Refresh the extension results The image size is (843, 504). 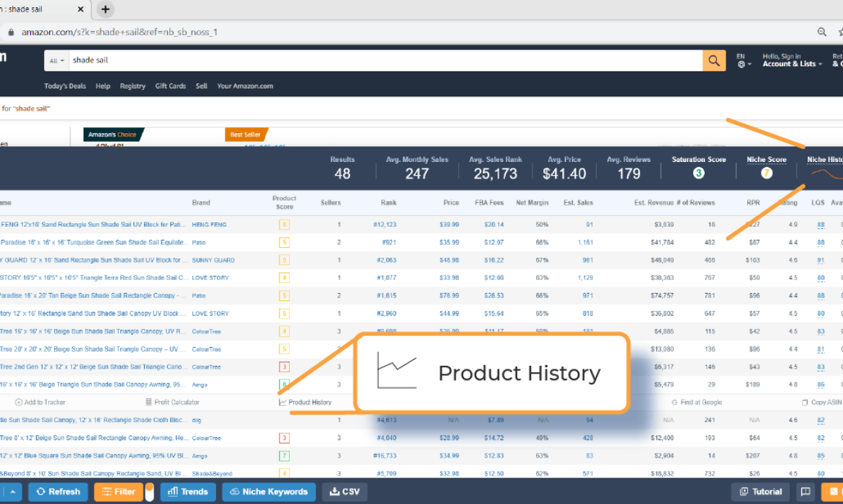[x=58, y=492]
